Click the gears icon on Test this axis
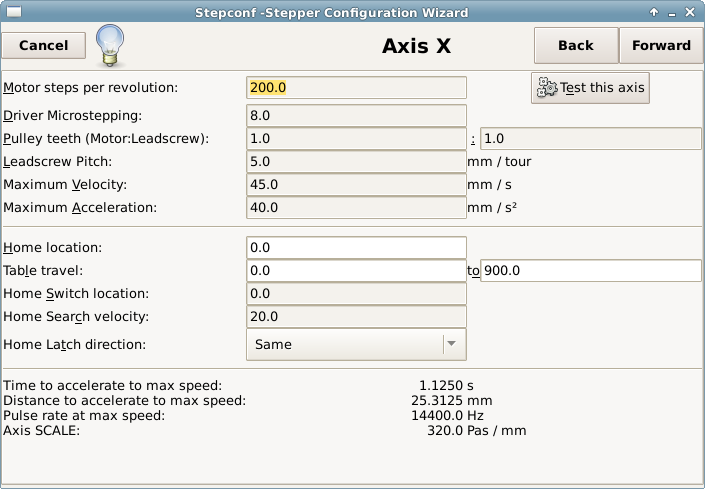Viewport: 705px width, 489px height. (547, 88)
